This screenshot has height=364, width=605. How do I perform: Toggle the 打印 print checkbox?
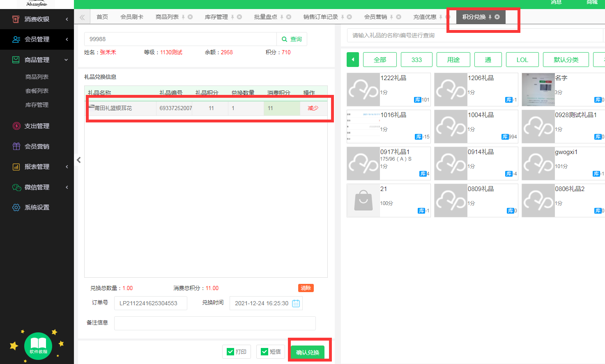point(230,352)
